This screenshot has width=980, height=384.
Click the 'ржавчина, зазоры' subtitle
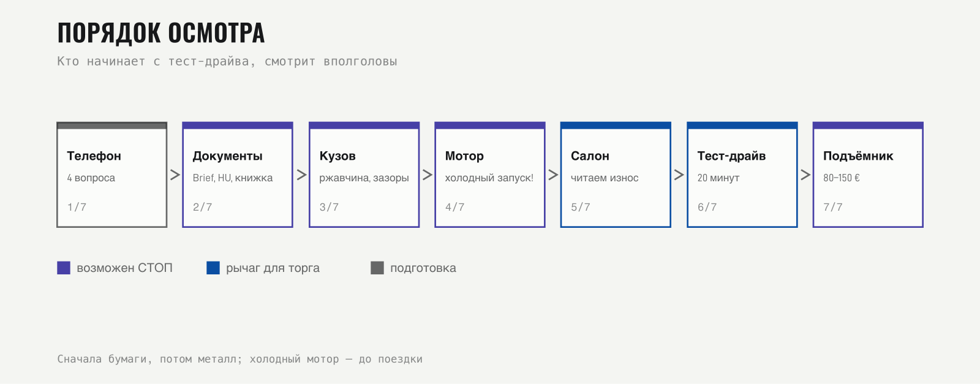(364, 178)
